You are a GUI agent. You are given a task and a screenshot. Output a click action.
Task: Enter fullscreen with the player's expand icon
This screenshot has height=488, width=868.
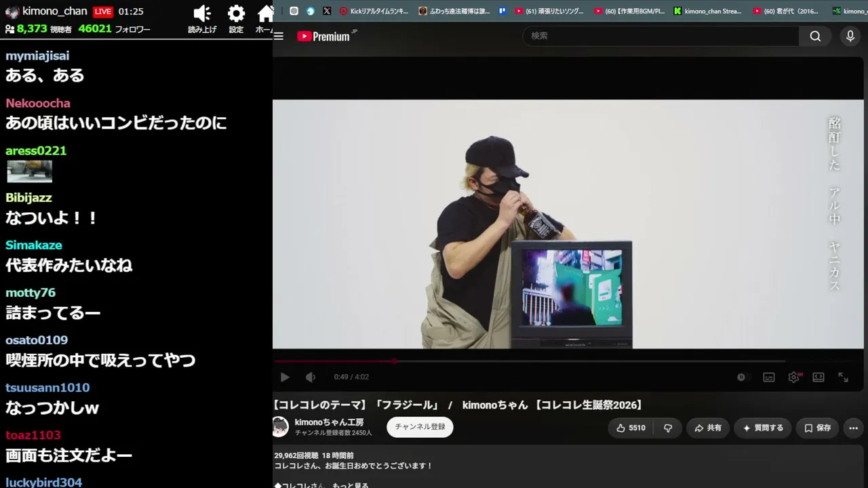pos(843,378)
